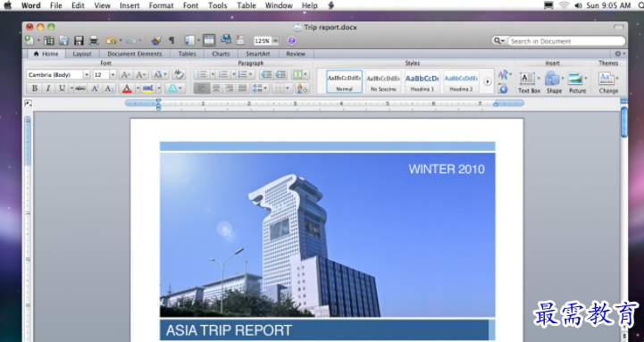Switch to the Document Elements tab

134,54
